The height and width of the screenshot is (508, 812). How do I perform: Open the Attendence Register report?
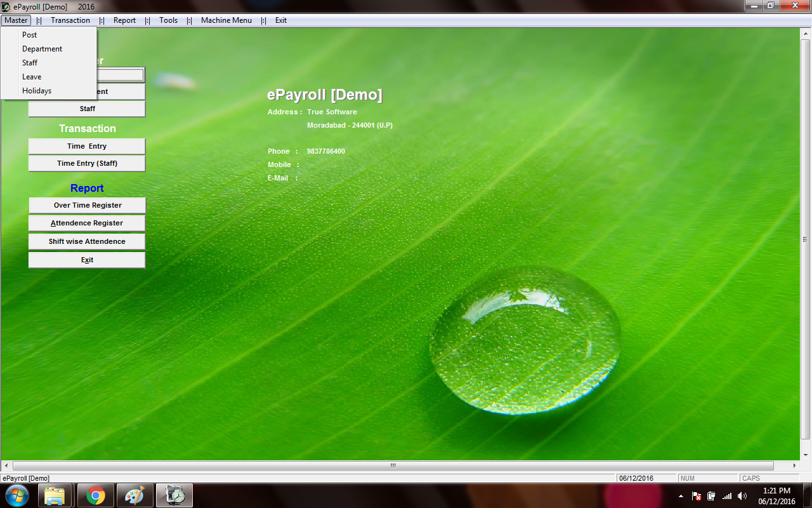pos(87,223)
